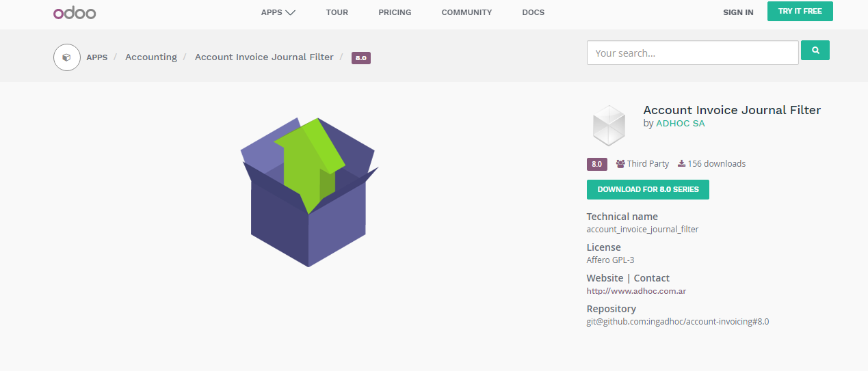Open the APPS dropdown menu
The height and width of the screenshot is (371, 868).
pyautogui.click(x=278, y=12)
